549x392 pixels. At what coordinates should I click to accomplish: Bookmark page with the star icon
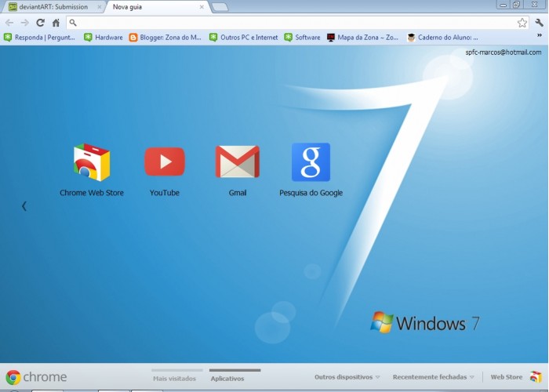[x=522, y=23]
